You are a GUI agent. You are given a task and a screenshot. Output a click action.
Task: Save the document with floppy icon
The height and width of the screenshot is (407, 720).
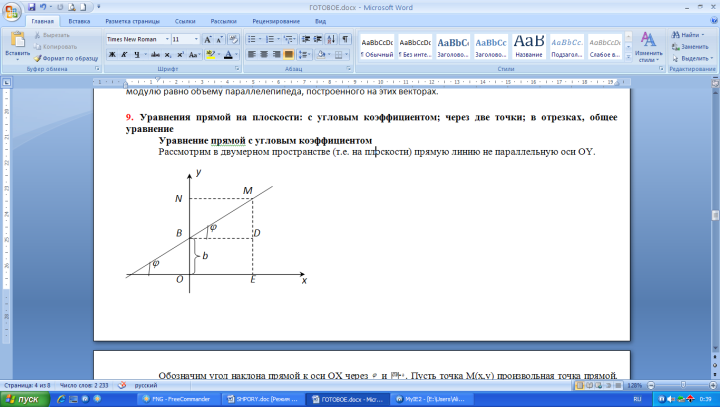31,7
